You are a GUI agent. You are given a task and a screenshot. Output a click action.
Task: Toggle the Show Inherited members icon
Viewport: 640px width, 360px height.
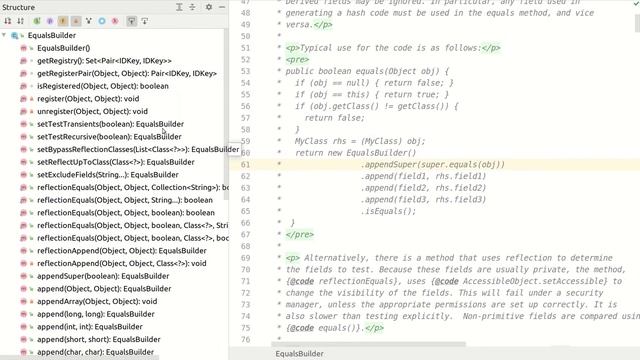point(89,21)
